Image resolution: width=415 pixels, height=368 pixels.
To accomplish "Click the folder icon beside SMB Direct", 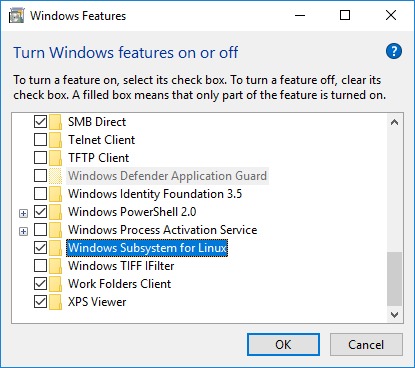I will click(x=55, y=122).
